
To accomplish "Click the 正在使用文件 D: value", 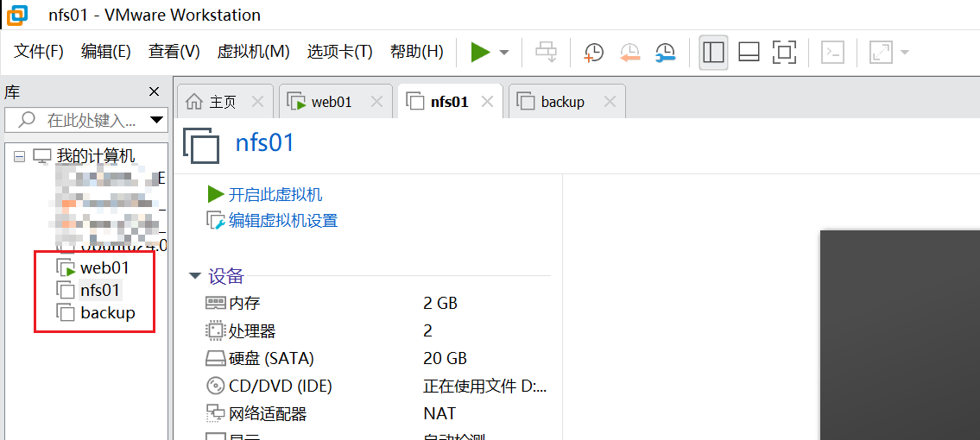I will (485, 386).
